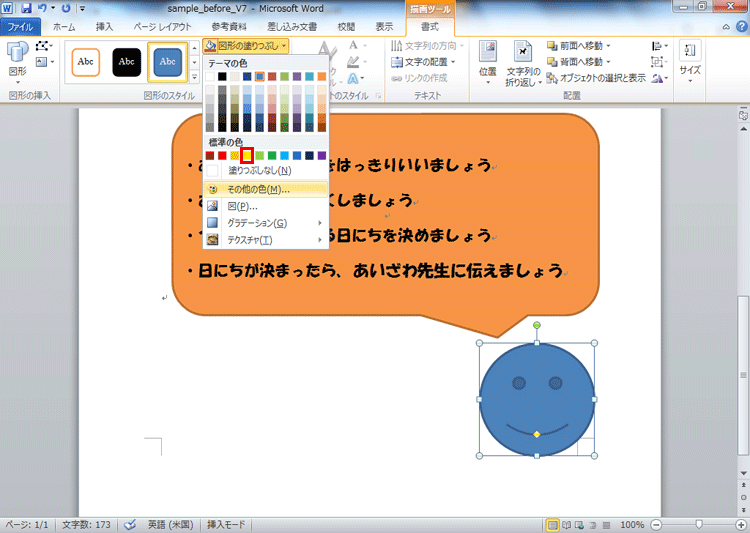
Task: Click the Edit Shape icon
Action: (44, 46)
